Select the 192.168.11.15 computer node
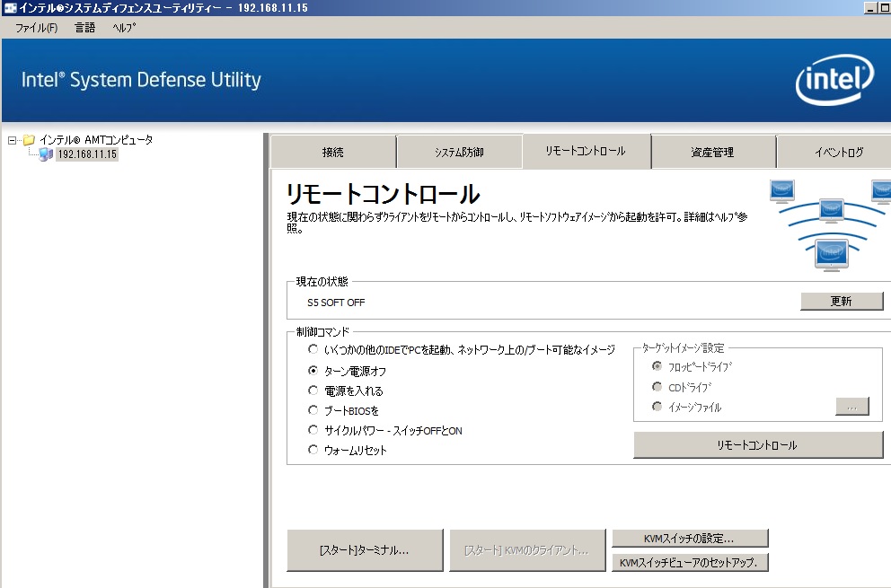The height and width of the screenshot is (588, 891). 87,154
